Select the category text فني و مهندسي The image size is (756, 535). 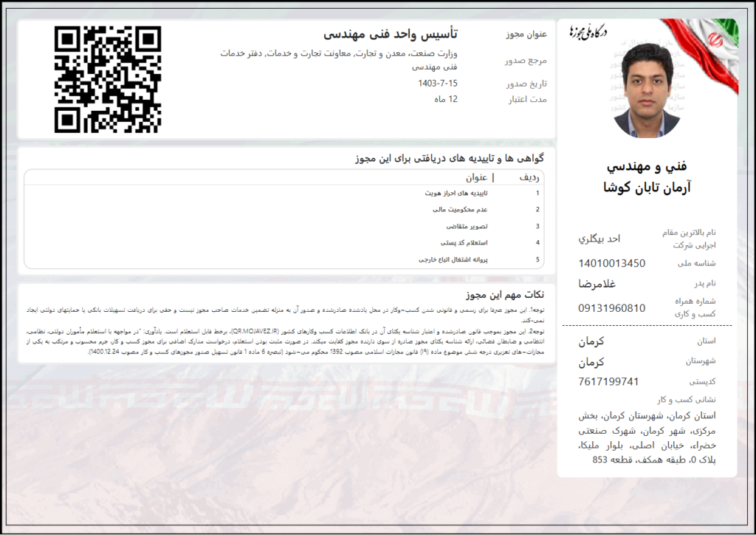click(x=647, y=167)
